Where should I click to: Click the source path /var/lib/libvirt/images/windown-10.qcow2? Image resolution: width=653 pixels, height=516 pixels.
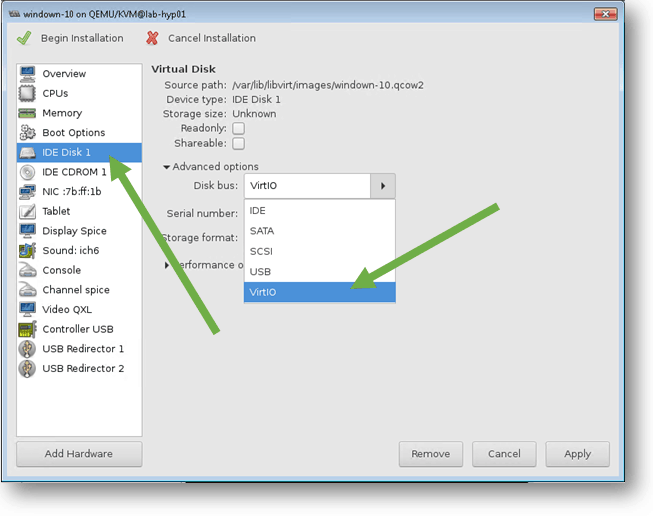click(x=328, y=85)
